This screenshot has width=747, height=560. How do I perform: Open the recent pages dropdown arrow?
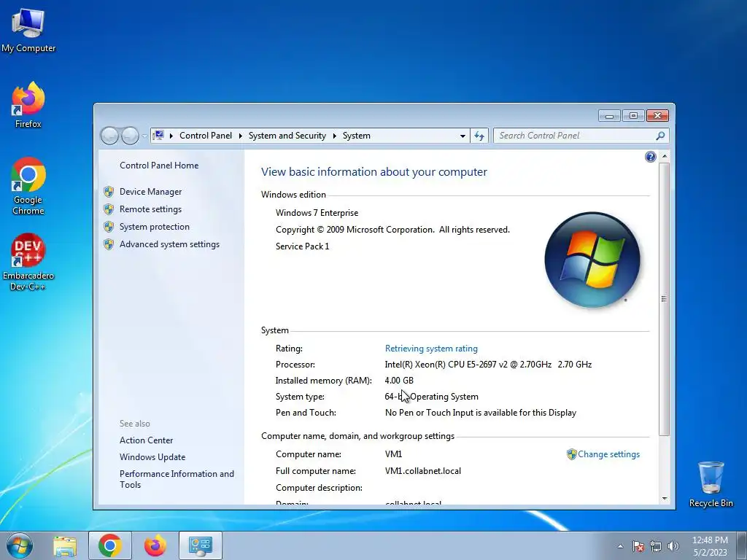(x=144, y=136)
